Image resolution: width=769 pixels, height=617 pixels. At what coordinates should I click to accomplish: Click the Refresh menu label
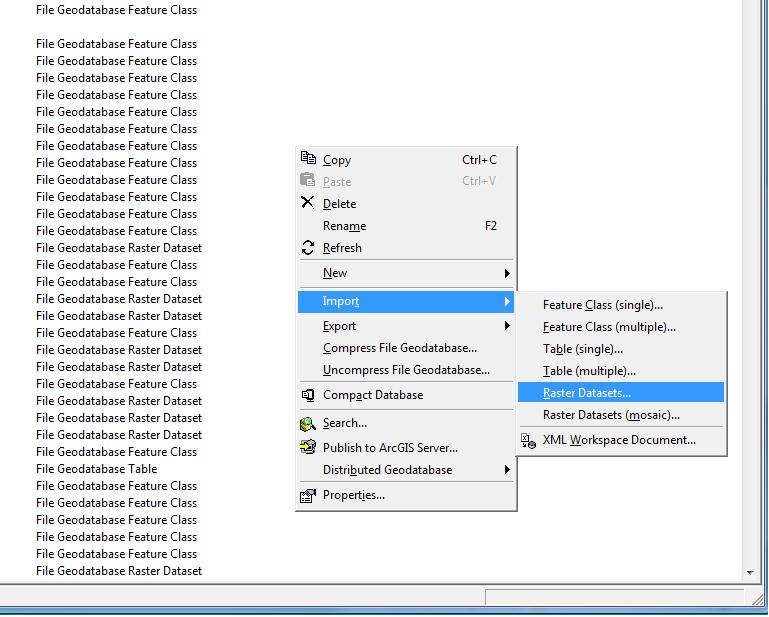(x=342, y=248)
